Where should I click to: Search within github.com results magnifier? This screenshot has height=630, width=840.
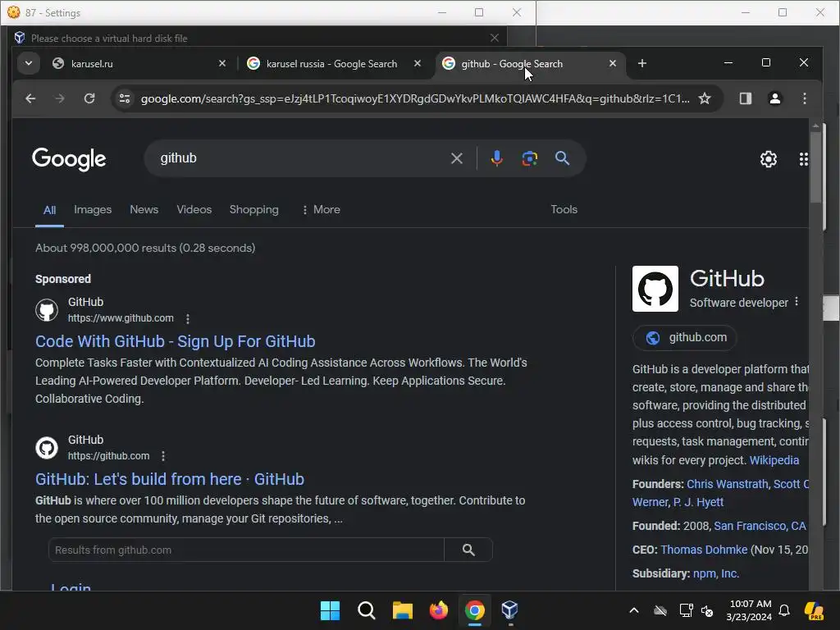[x=468, y=550]
